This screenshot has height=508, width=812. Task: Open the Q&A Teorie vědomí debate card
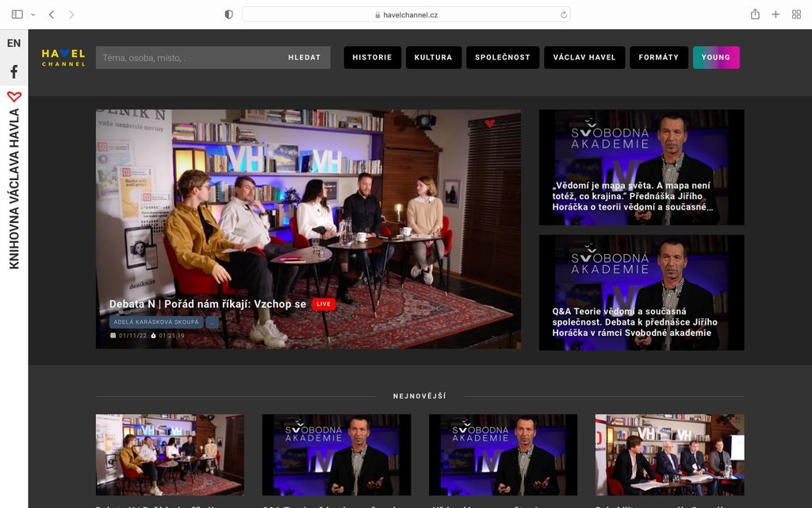click(x=642, y=293)
